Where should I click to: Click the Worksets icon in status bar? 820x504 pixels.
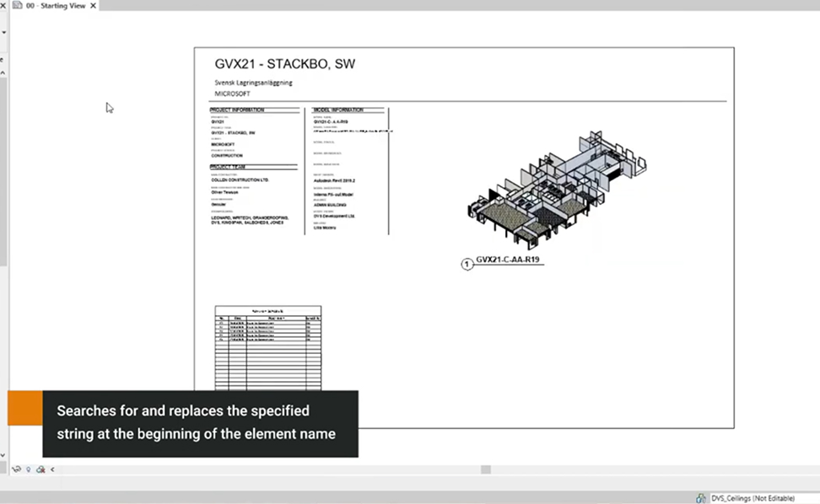coord(701,498)
